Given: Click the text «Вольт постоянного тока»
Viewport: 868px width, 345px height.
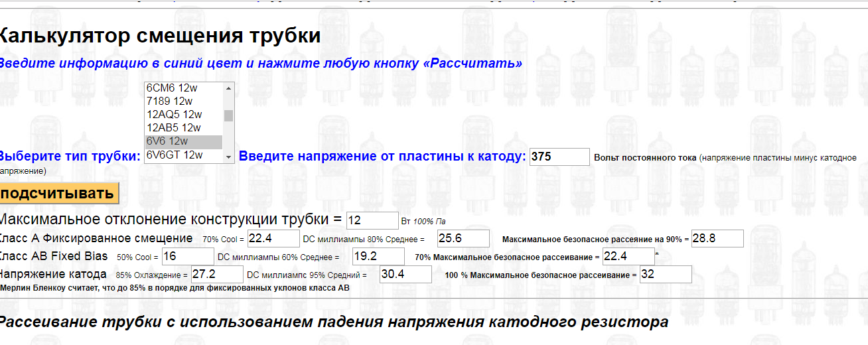Looking at the screenshot, I should tap(645, 158).
